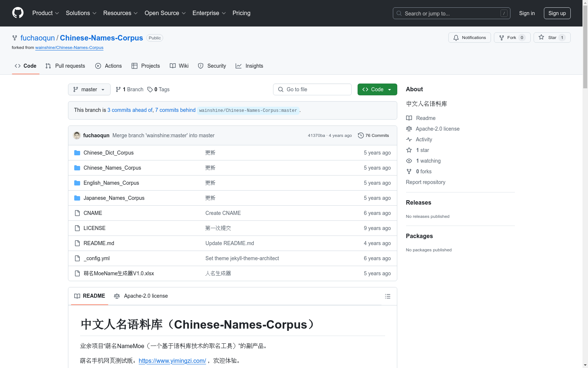
Task: Open the CNAME file
Action: coord(93,213)
